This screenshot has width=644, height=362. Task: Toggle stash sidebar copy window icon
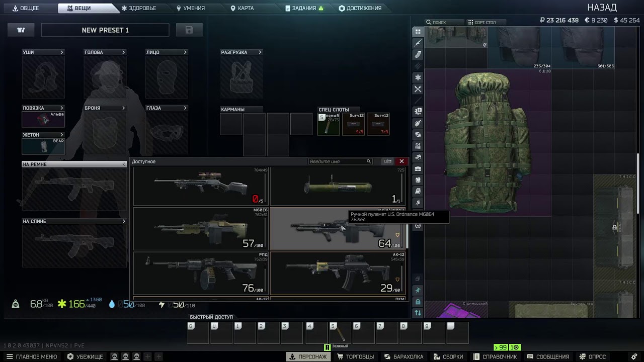pos(418,279)
